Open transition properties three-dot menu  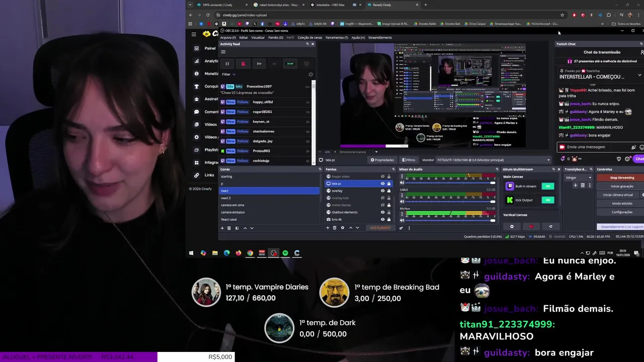click(590, 186)
